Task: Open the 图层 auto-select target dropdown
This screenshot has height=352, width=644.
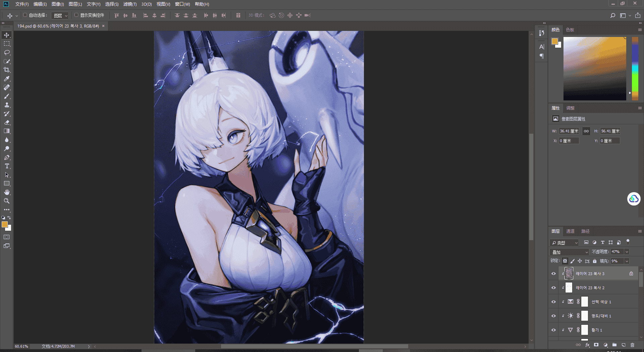Action: (x=61, y=15)
